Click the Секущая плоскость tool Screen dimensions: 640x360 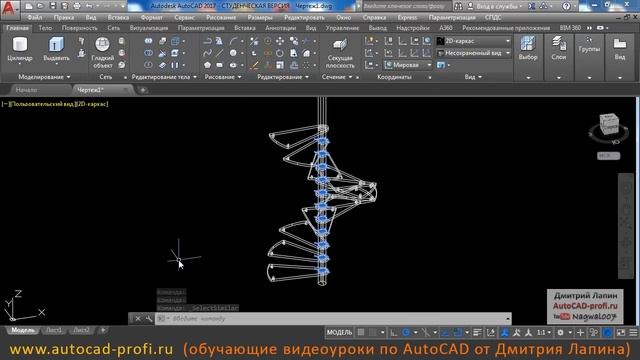click(x=340, y=53)
